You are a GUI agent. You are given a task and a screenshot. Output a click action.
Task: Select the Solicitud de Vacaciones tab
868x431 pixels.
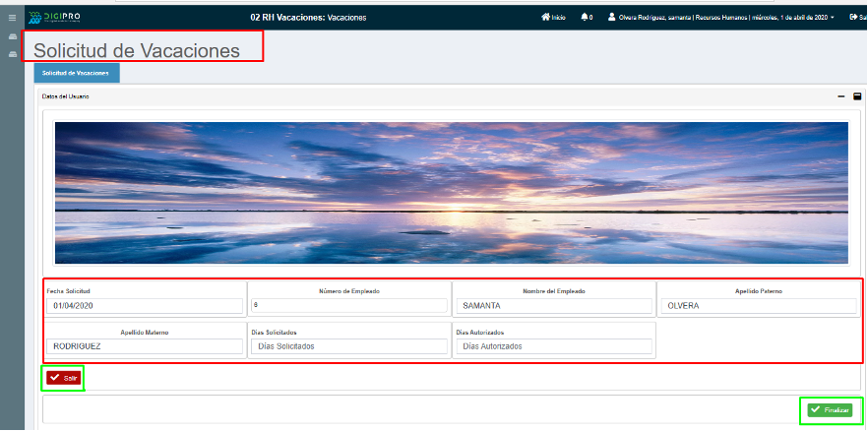[x=77, y=73]
